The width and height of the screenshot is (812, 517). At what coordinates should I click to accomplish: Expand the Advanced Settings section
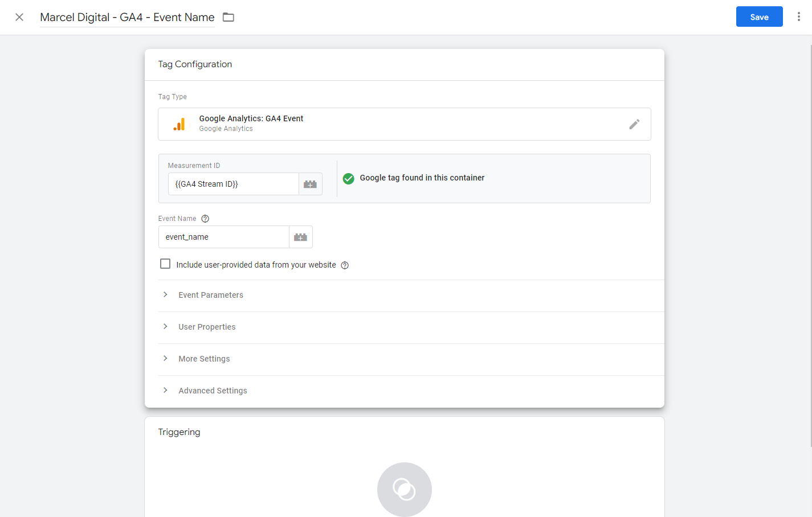(212, 391)
